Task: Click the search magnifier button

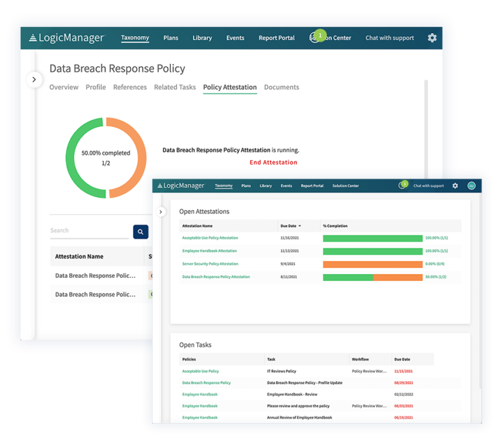Action: click(x=141, y=231)
